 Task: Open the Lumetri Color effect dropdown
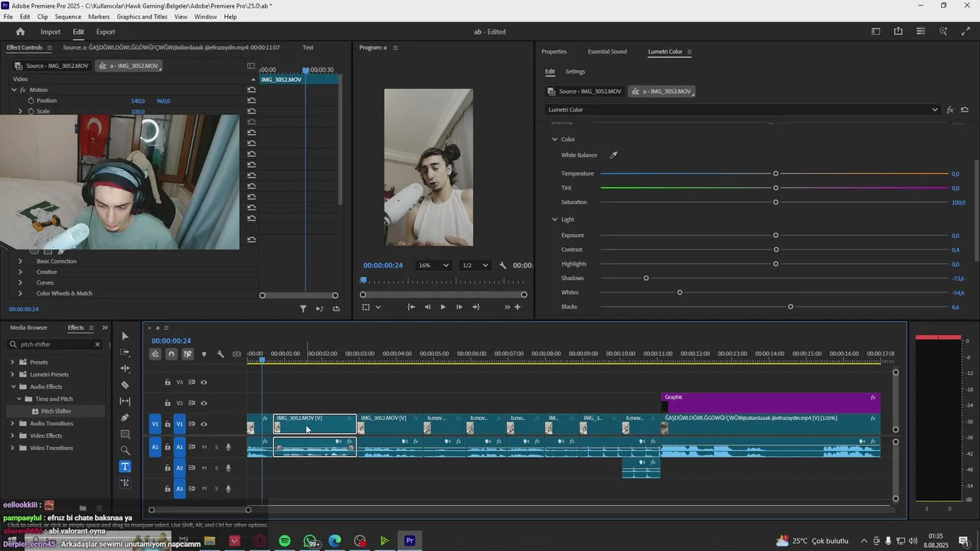(743, 109)
